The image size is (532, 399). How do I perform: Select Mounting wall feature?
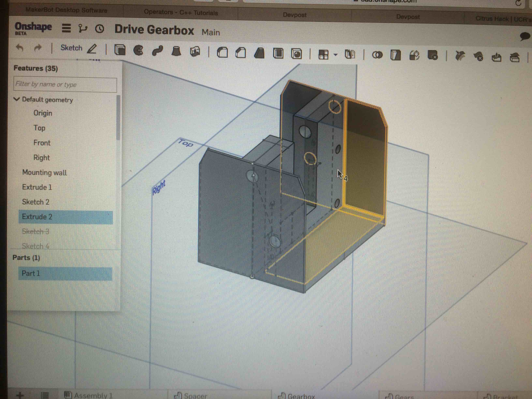[x=44, y=172]
